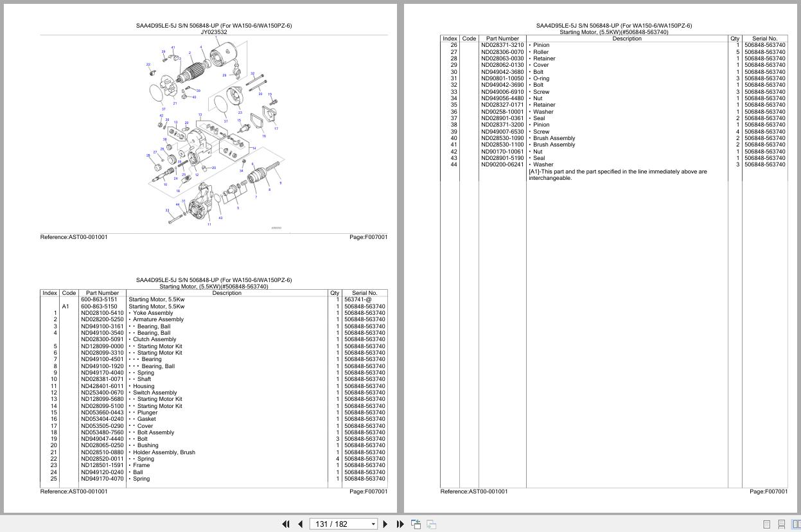Select part number ND028371-3200
This screenshot has height=532, width=801.
[x=502, y=125]
